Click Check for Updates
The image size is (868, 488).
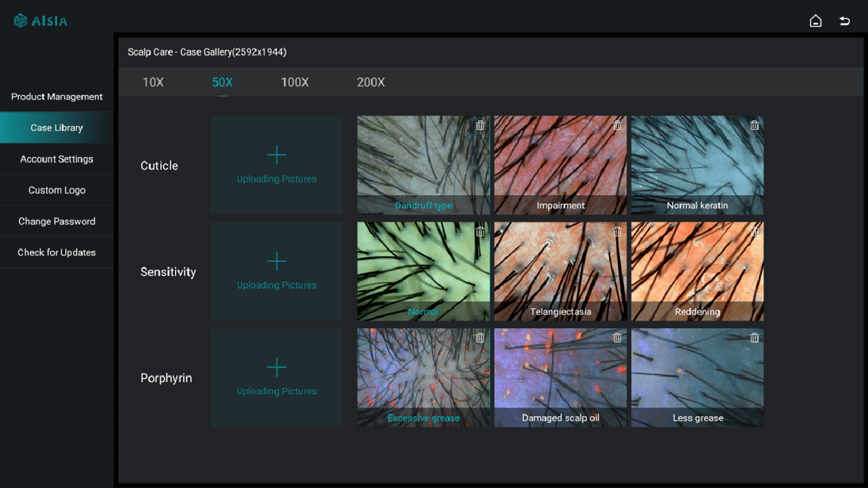(x=56, y=252)
